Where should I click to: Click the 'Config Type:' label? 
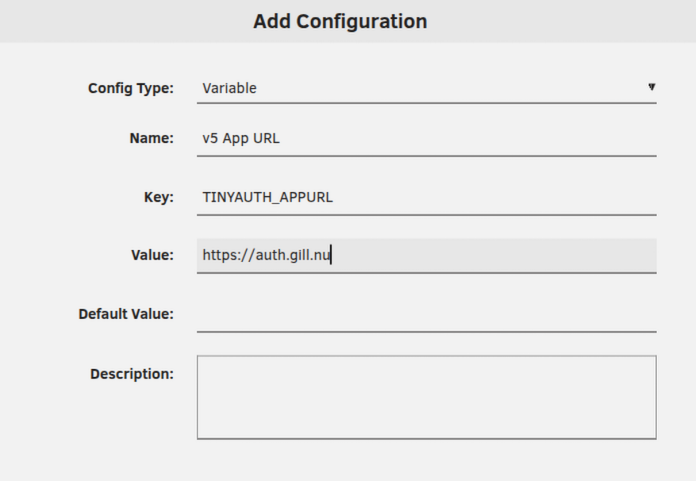click(x=131, y=88)
